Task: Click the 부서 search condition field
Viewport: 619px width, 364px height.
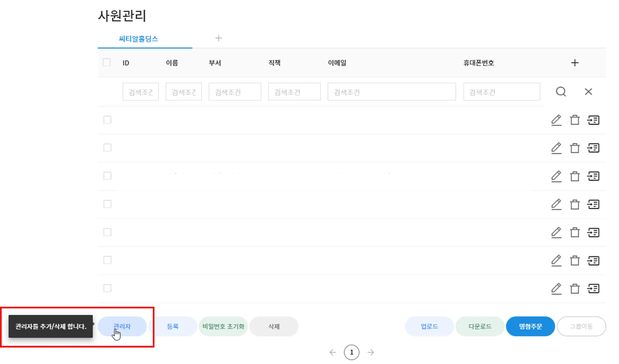Action: click(235, 92)
